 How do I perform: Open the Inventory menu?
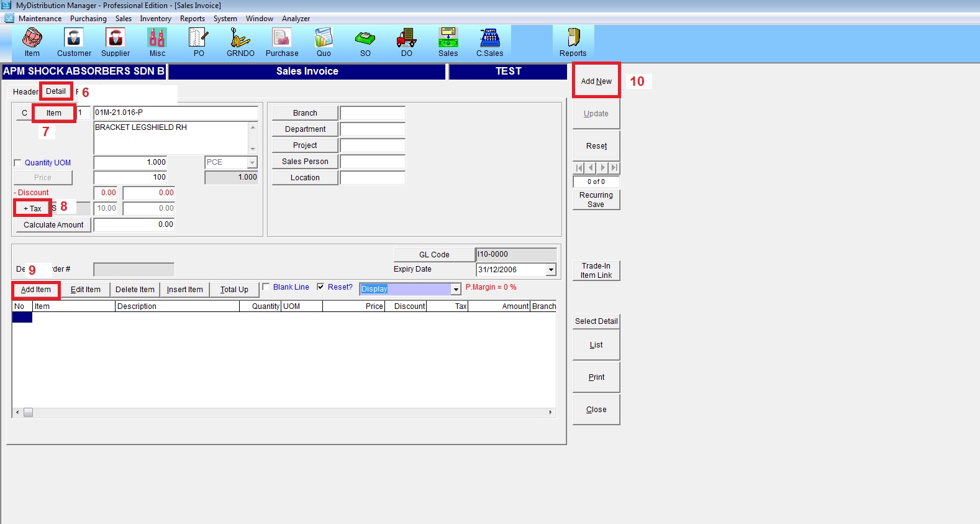point(155,19)
